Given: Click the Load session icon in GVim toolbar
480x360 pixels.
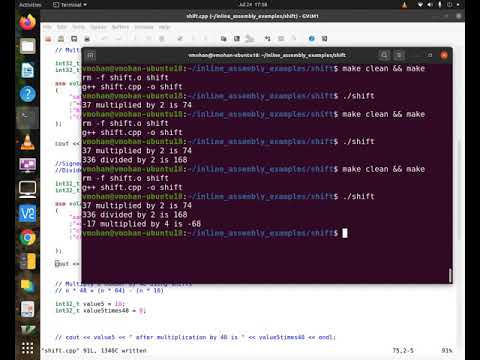Looking at the screenshot, I should [224, 39].
